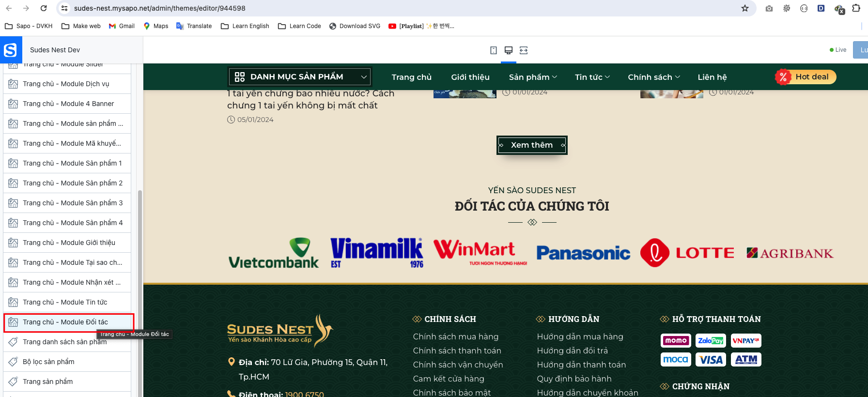868x397 pixels.
Task: Open the Liên hệ menu item
Action: pos(712,77)
